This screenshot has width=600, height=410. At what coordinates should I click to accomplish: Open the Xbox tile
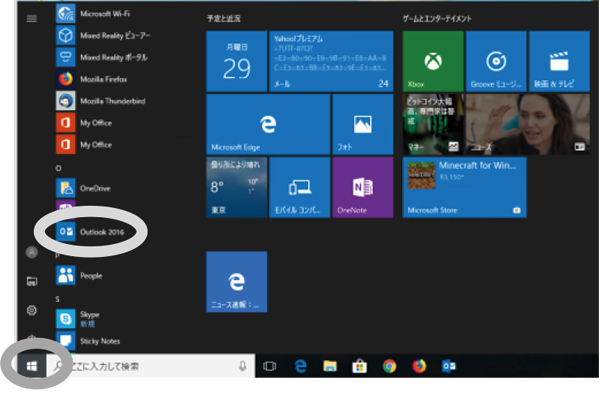click(433, 61)
